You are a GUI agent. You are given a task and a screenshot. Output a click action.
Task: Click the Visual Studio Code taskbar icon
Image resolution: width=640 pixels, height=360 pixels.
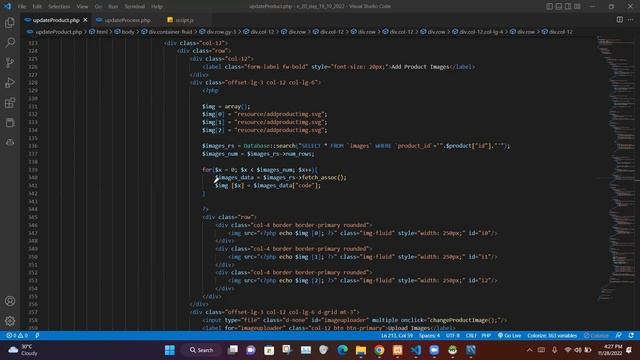click(x=416, y=350)
